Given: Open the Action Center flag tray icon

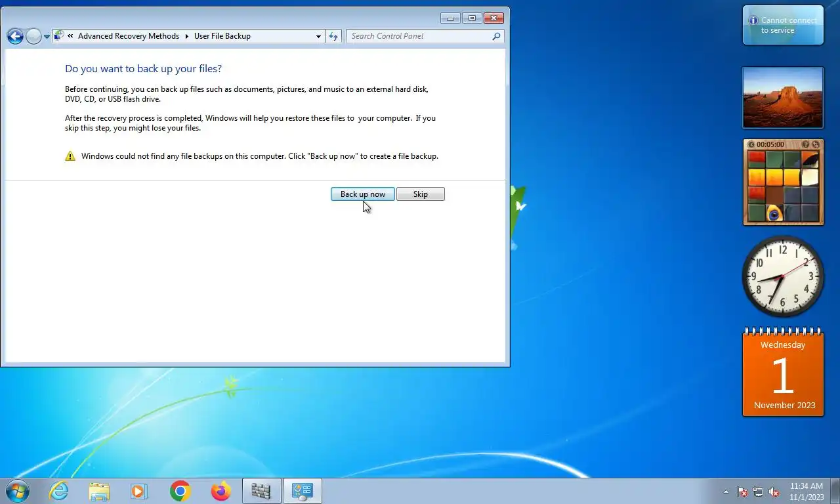Looking at the screenshot, I should pyautogui.click(x=742, y=492).
